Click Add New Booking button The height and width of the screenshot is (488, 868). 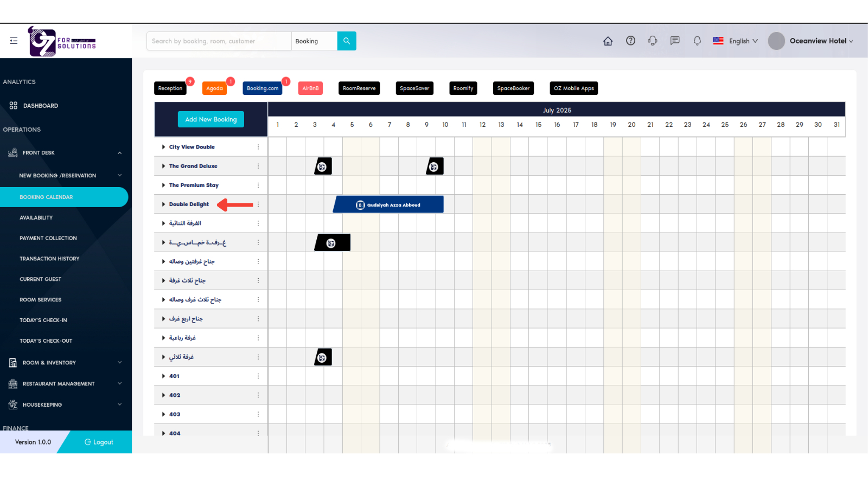211,119
